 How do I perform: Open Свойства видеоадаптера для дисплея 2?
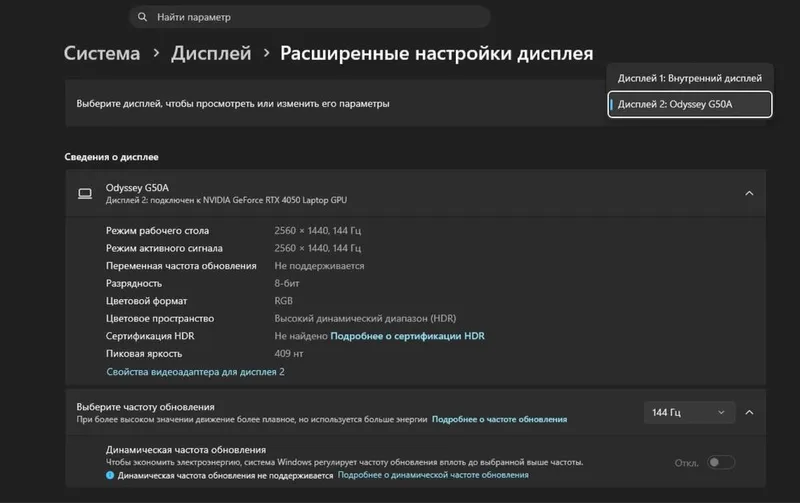[x=195, y=372]
